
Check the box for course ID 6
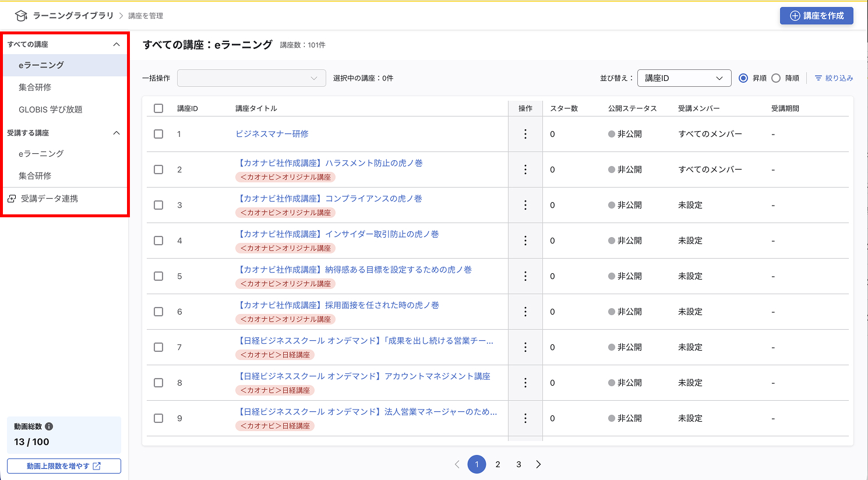click(158, 312)
